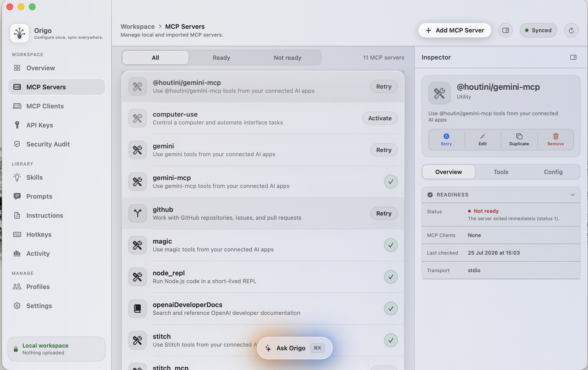Retry the gemini server

pyautogui.click(x=384, y=150)
